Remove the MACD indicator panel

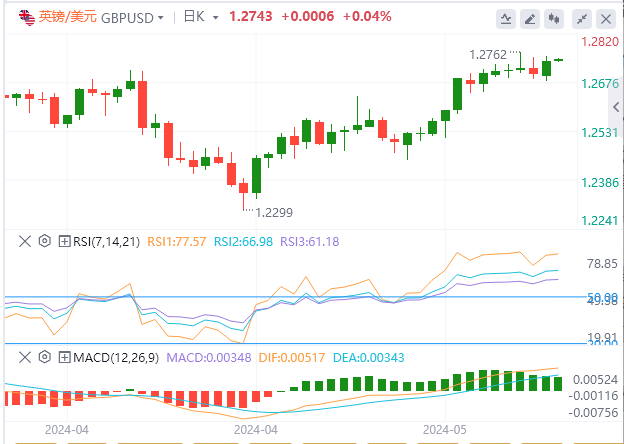(25, 357)
